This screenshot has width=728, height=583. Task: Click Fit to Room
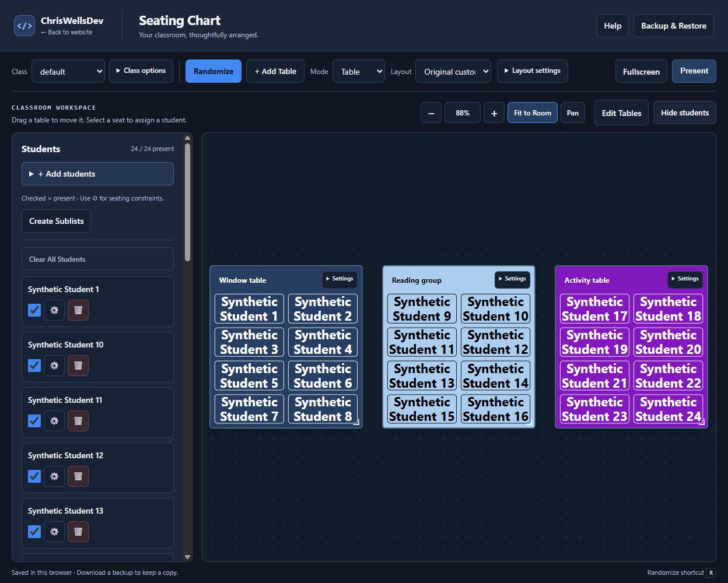click(533, 113)
